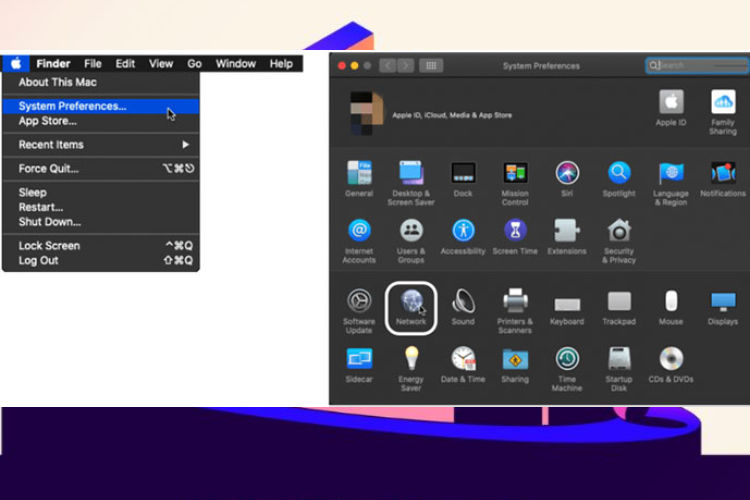Open Users & Groups pane

(411, 241)
